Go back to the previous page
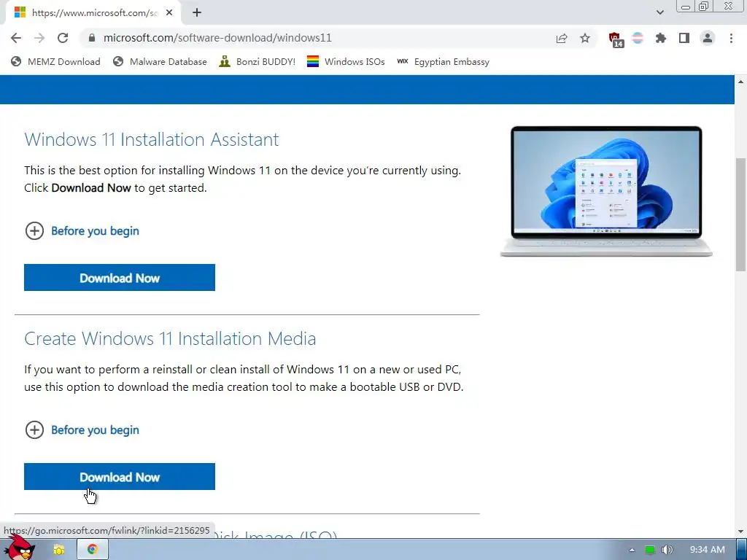Screen dimensions: 747x560 pyautogui.click(x=16, y=38)
